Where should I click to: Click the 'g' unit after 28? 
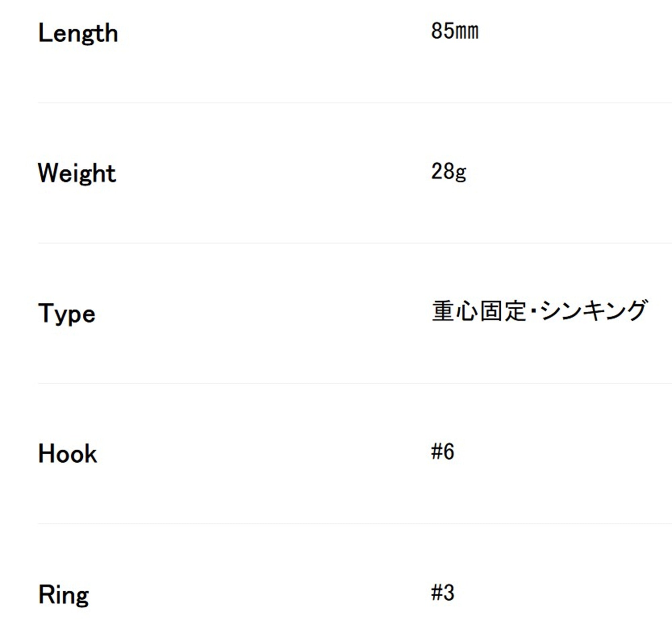click(461, 174)
